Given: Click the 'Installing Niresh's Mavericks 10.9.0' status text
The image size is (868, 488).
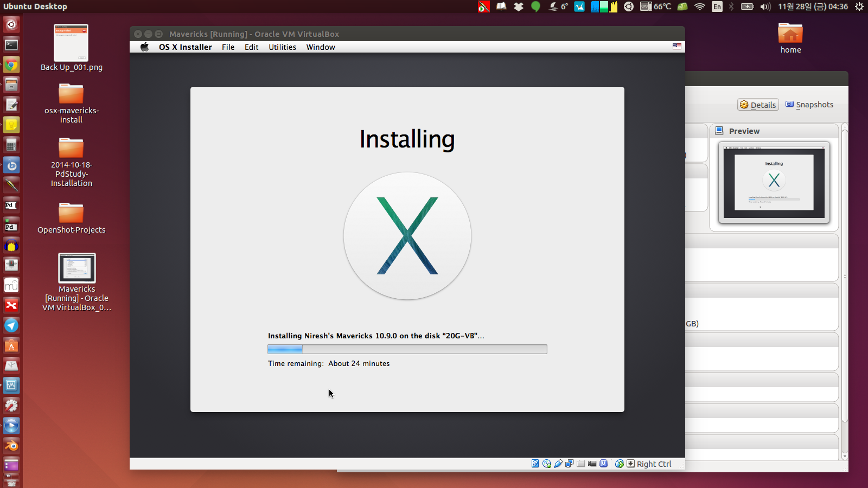Looking at the screenshot, I should pyautogui.click(x=376, y=336).
